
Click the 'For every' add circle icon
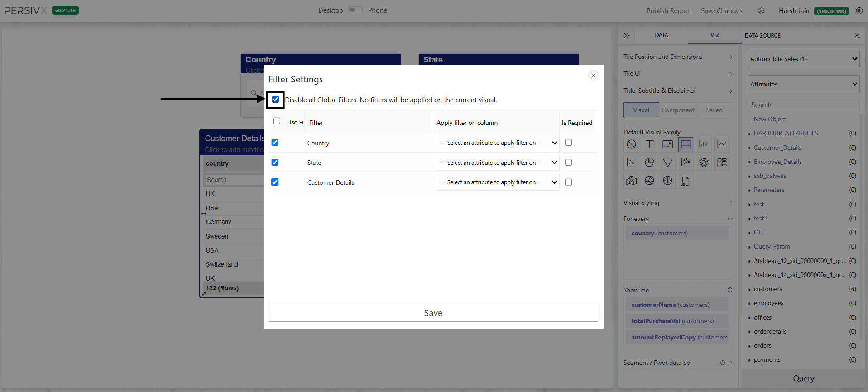point(730,218)
